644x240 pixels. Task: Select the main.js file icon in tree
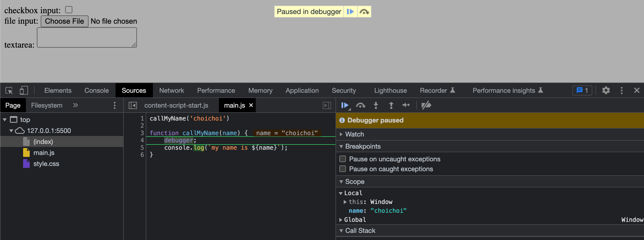(x=26, y=153)
